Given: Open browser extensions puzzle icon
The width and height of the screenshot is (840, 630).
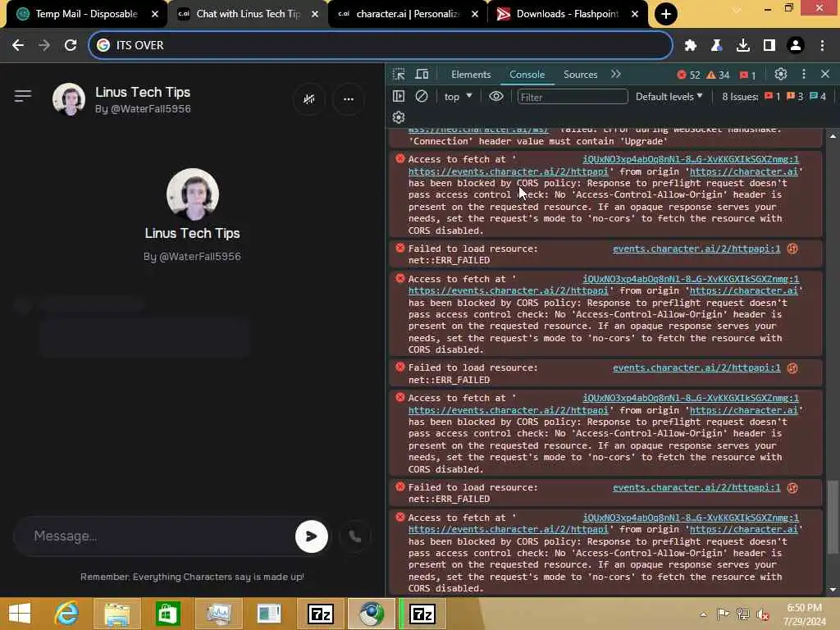Looking at the screenshot, I should tap(691, 46).
